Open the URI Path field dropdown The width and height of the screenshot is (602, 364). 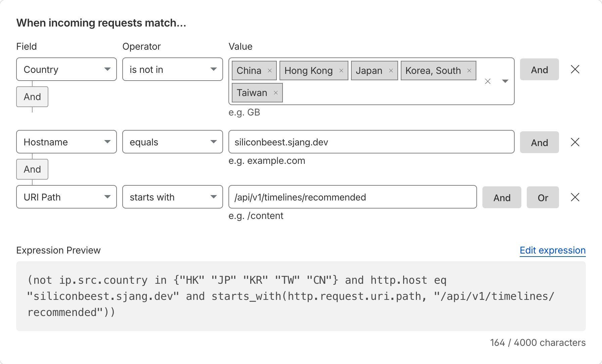67,197
